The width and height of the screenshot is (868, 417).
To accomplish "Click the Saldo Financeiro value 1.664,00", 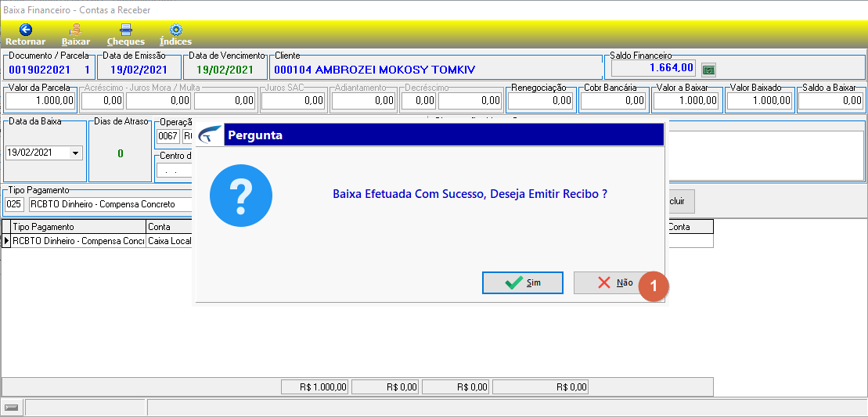I will tap(671, 68).
